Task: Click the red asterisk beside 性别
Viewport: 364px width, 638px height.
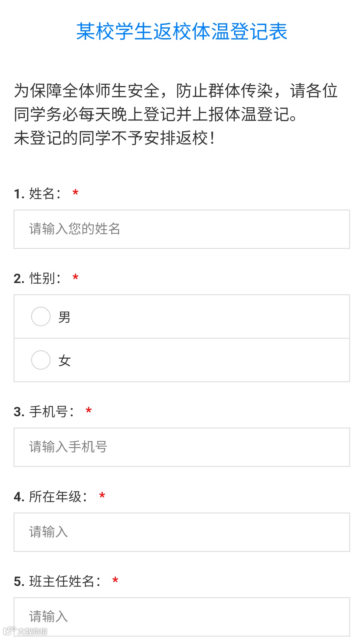Action: click(76, 278)
